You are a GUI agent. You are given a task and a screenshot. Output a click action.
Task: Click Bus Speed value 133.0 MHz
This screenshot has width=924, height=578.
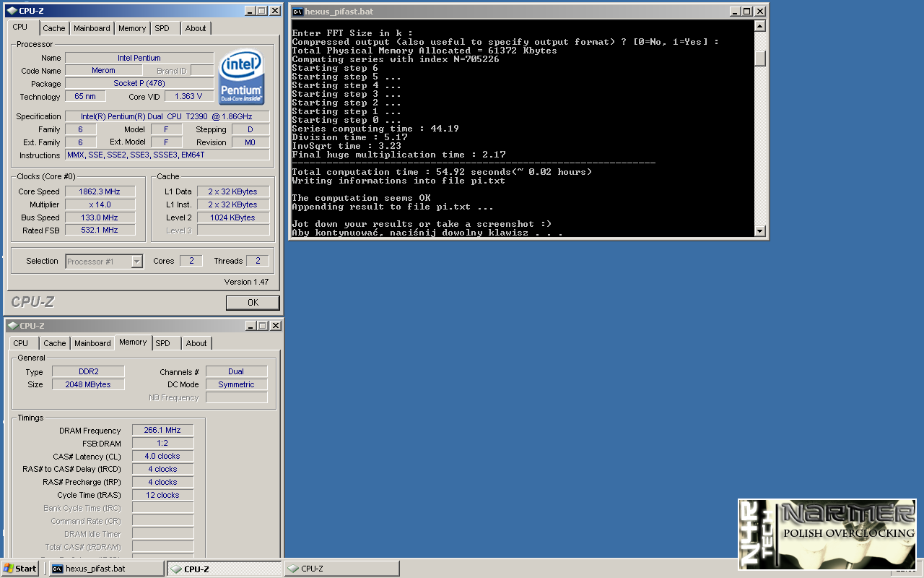coord(100,217)
